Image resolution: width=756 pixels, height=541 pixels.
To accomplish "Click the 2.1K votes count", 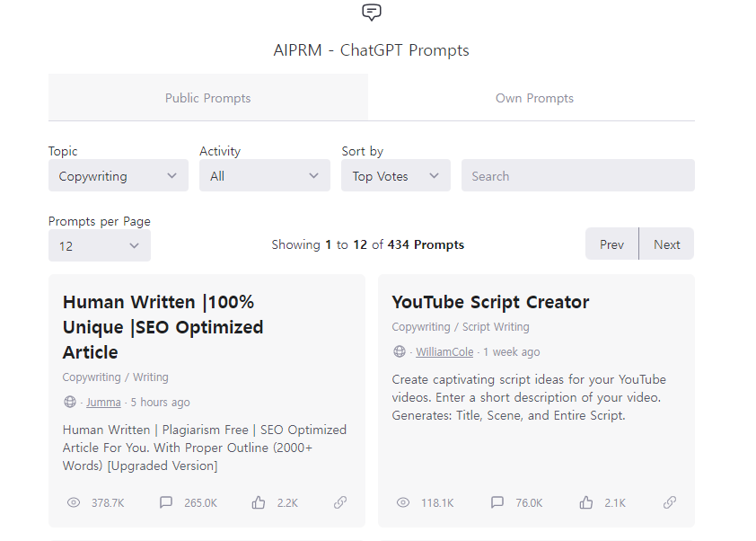I will tap(615, 503).
